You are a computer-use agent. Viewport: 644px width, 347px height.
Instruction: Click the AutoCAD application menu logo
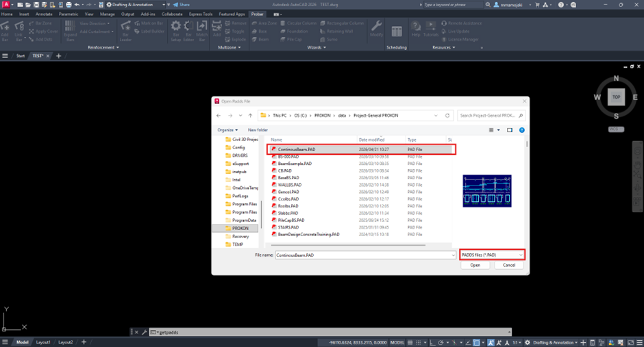(5, 5)
